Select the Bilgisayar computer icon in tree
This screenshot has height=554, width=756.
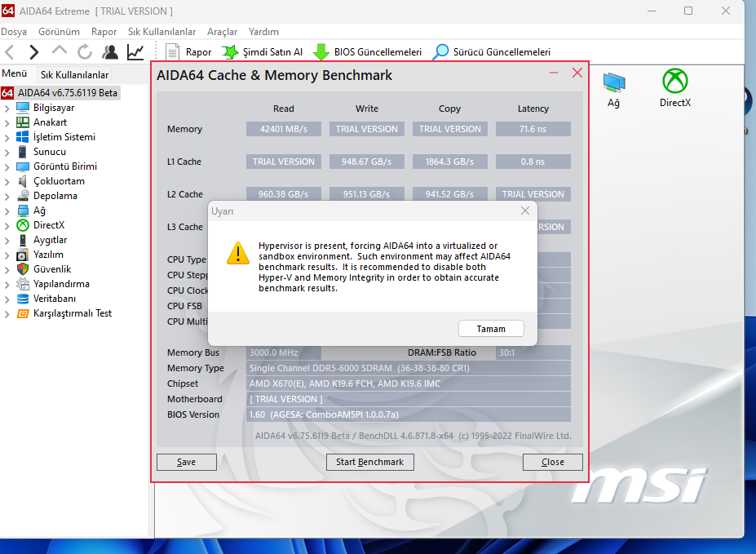(x=23, y=107)
